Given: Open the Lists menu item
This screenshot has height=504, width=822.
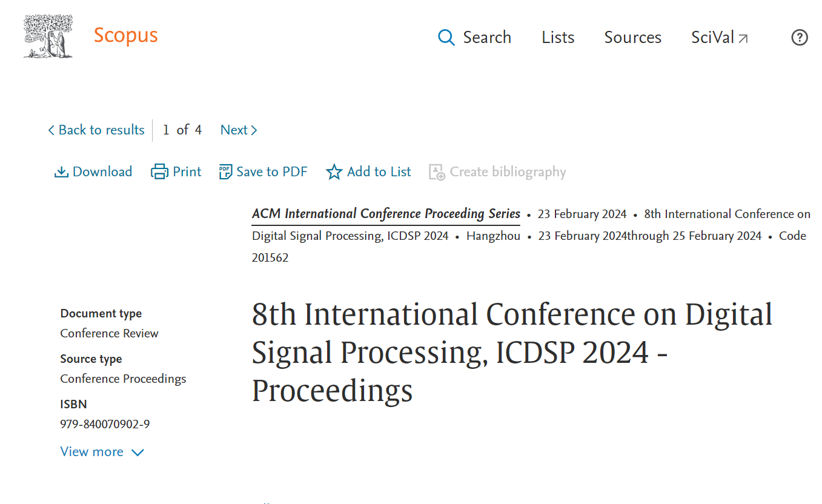Looking at the screenshot, I should pos(558,38).
